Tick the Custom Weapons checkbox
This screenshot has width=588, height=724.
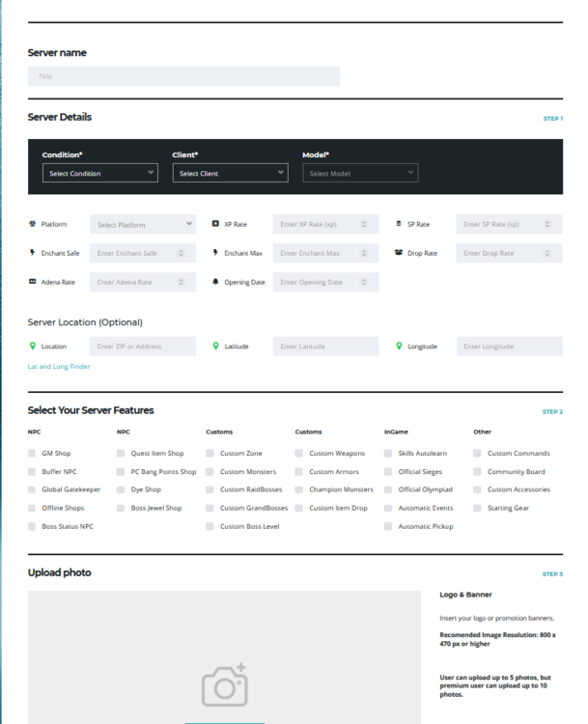(299, 453)
